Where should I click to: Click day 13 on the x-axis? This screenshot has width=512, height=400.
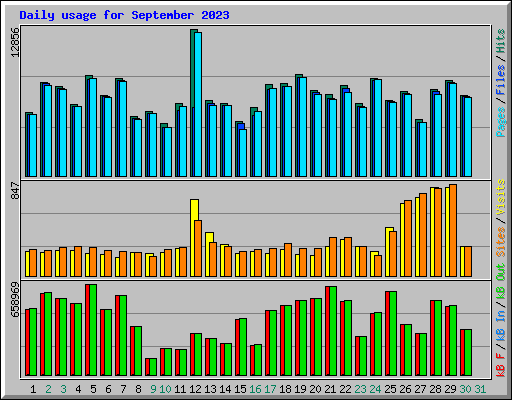pos(210,389)
